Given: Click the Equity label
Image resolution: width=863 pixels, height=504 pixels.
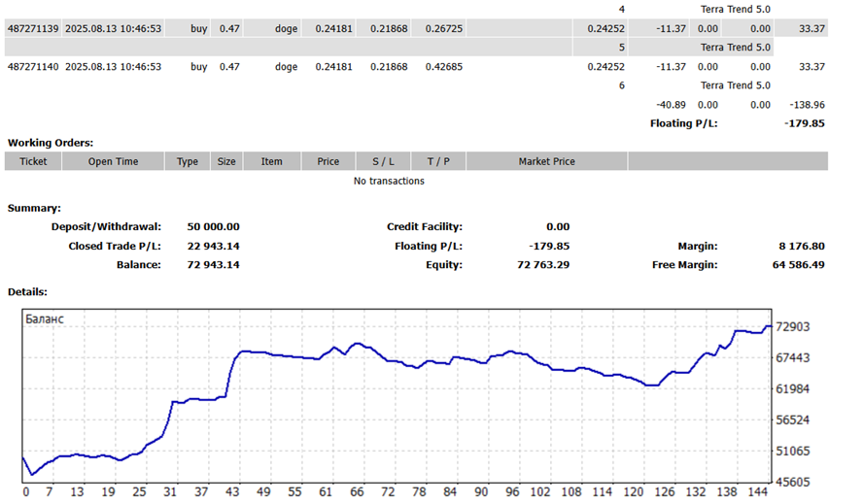Looking at the screenshot, I should pos(444,265).
